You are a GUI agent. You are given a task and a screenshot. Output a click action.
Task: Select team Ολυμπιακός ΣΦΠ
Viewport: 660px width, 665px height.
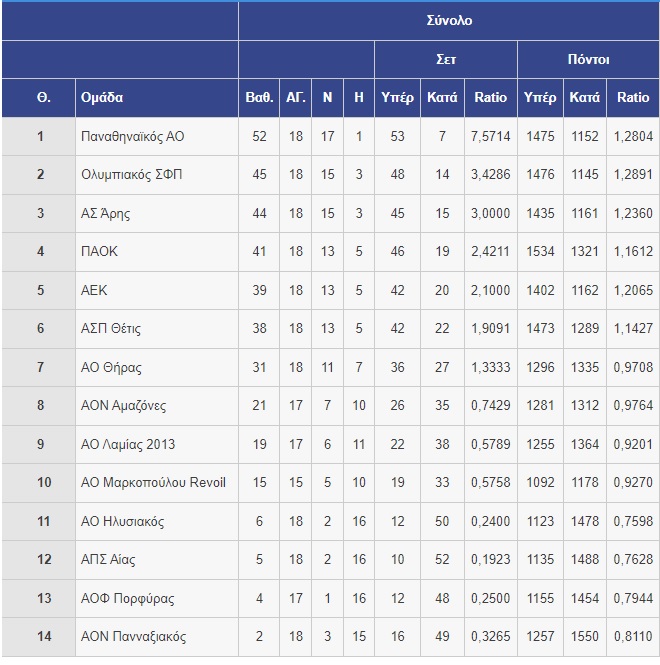131,175
